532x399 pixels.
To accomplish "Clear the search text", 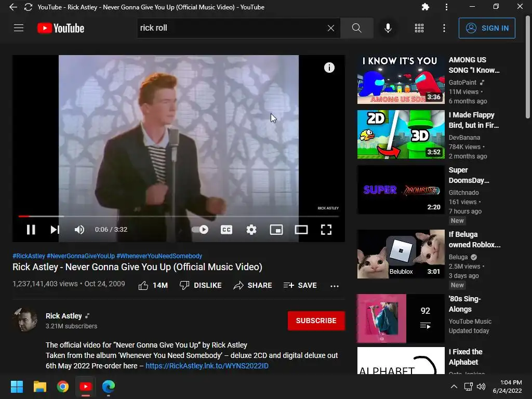I will pyautogui.click(x=331, y=28).
